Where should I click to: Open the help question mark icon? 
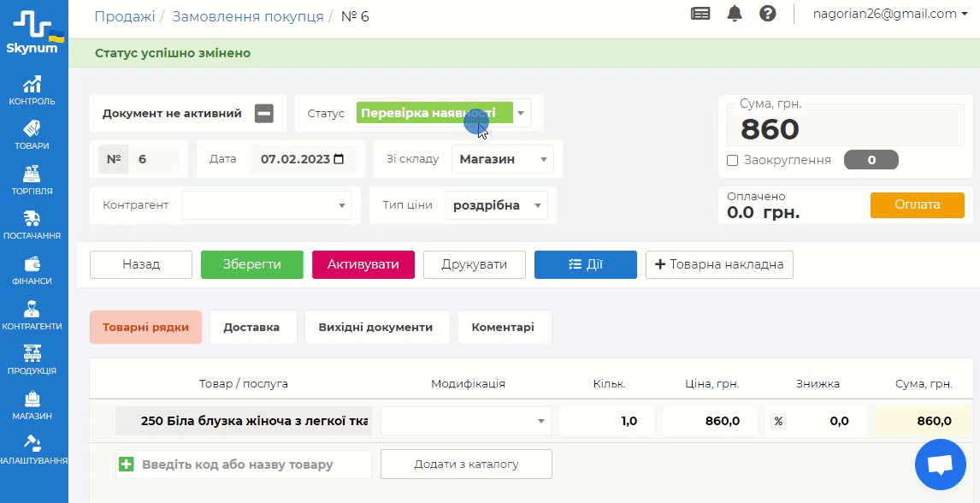(x=768, y=14)
